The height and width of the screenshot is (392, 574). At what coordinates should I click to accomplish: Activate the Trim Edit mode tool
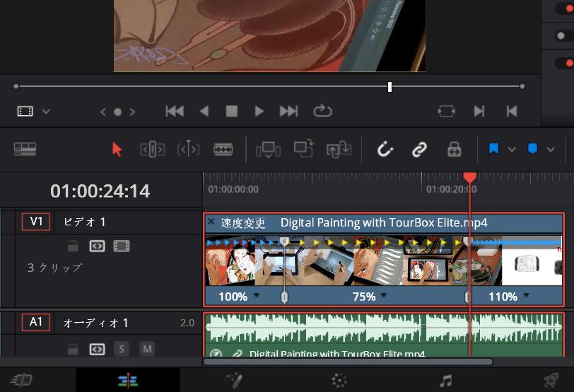click(x=153, y=149)
